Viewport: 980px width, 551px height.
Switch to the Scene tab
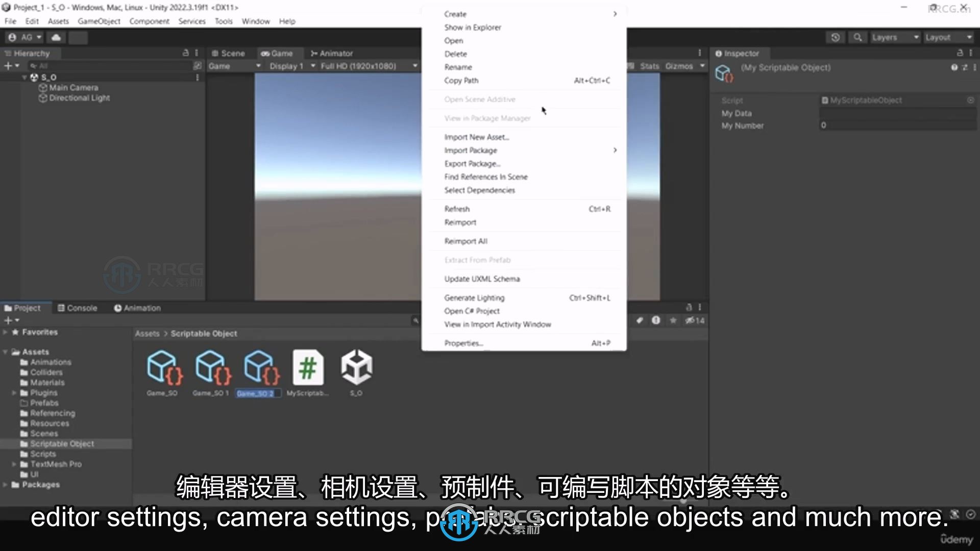228,53
